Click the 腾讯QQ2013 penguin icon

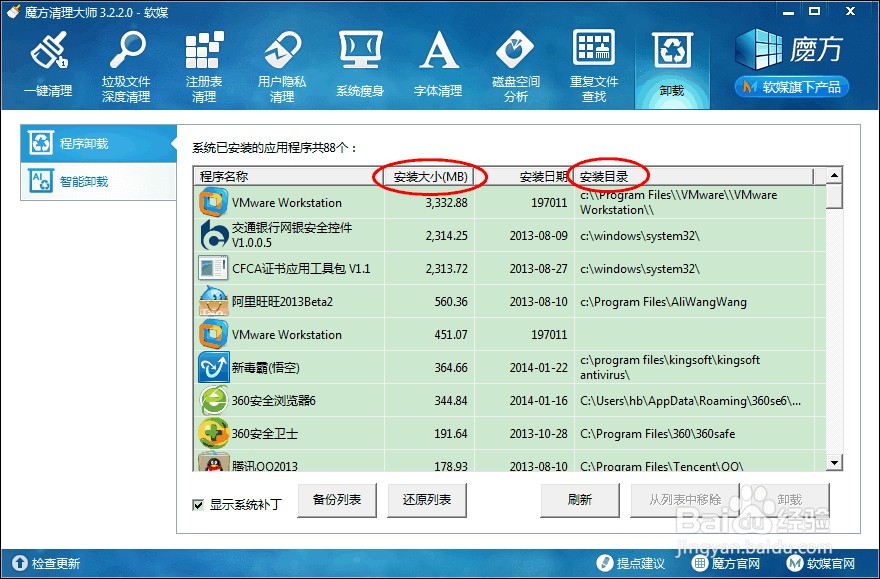coord(213,462)
